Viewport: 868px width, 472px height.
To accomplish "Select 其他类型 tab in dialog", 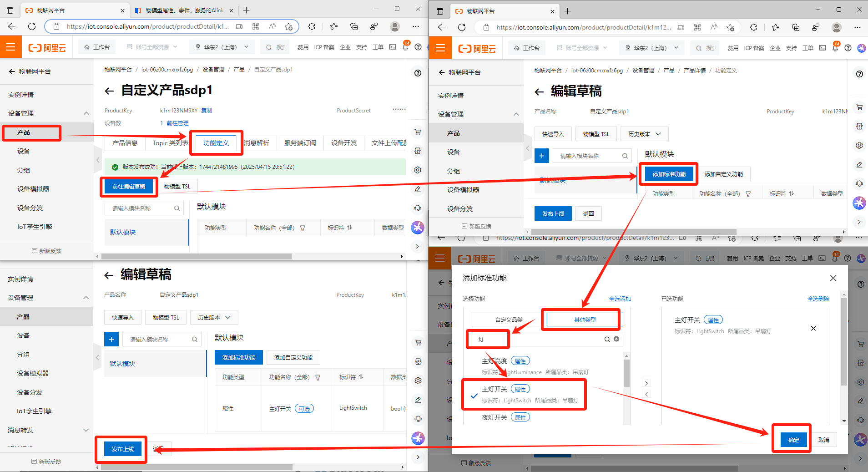I will click(x=585, y=320).
